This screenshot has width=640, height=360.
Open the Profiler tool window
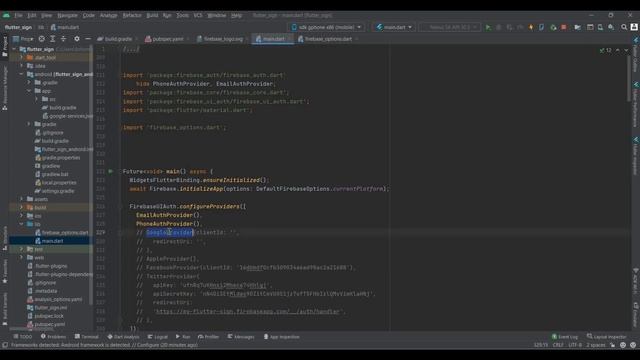coord(209,337)
